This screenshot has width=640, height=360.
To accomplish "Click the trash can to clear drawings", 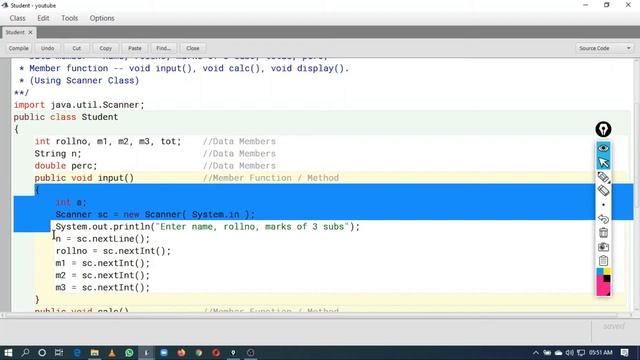I will point(603,233).
